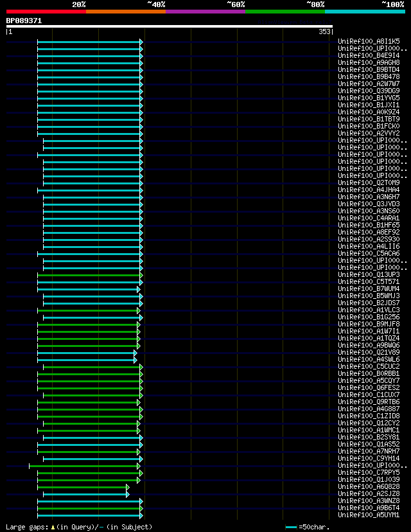Click the green alignment bar of Q13UP3
Viewport: 411px width, 532px height.
[89, 275]
